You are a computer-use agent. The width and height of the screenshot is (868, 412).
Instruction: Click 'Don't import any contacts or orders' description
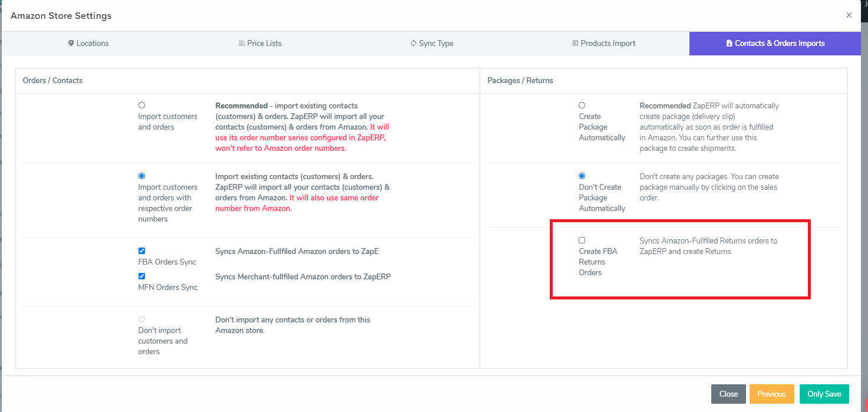(x=293, y=325)
